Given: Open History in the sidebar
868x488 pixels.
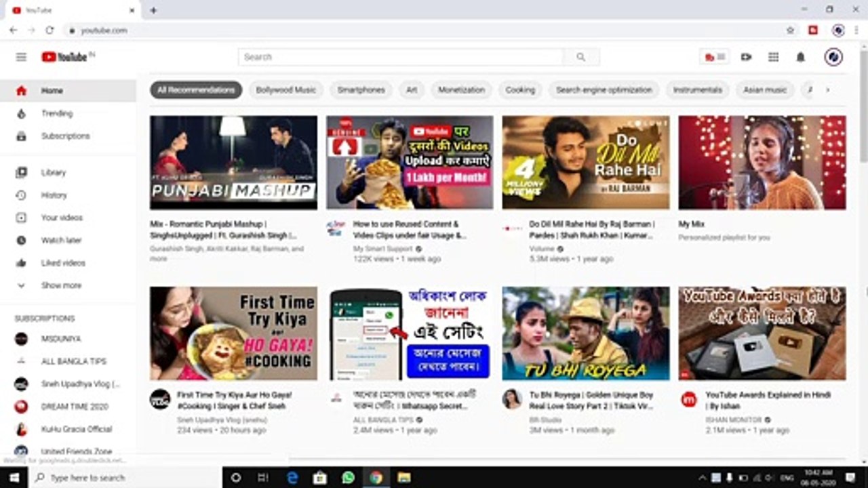Looking at the screenshot, I should coord(68,195).
